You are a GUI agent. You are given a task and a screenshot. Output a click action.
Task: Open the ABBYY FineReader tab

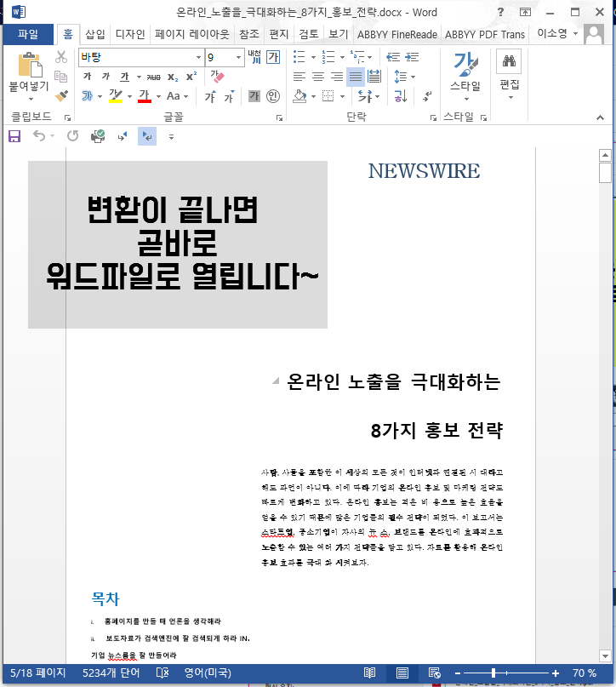pyautogui.click(x=397, y=34)
